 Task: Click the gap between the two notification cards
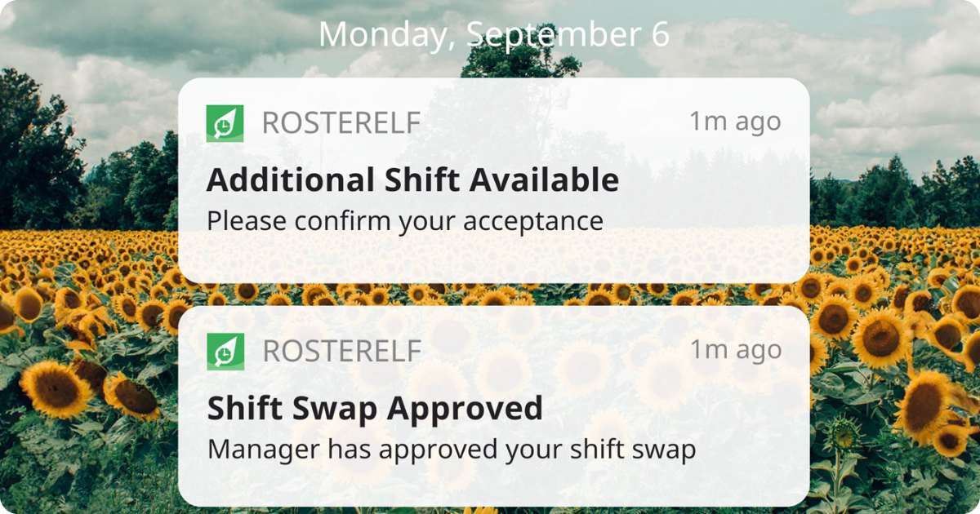point(494,295)
